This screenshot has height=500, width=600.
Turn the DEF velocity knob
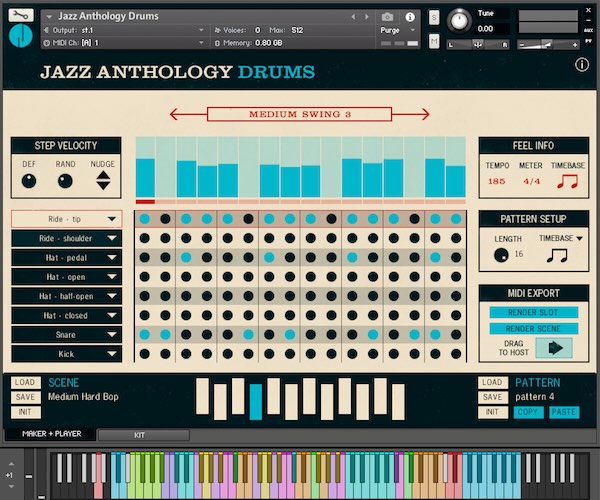29,181
